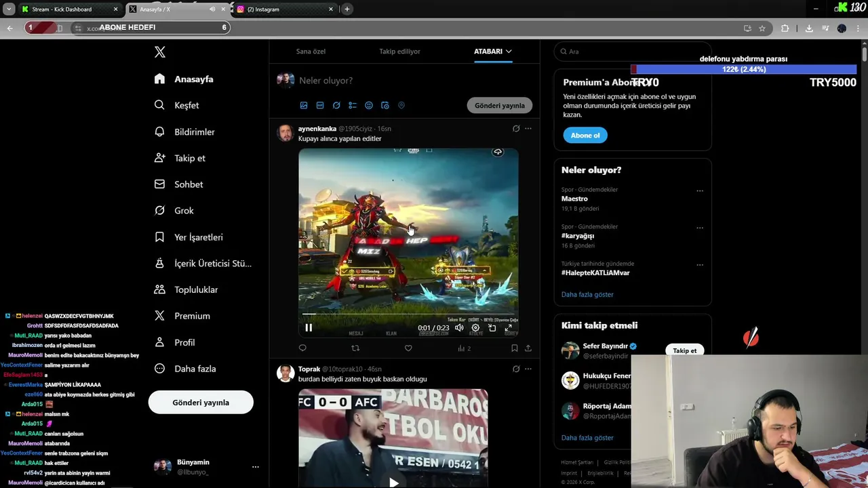The height and width of the screenshot is (488, 868).
Task: Repost aynenkanka's post
Action: [x=355, y=348]
